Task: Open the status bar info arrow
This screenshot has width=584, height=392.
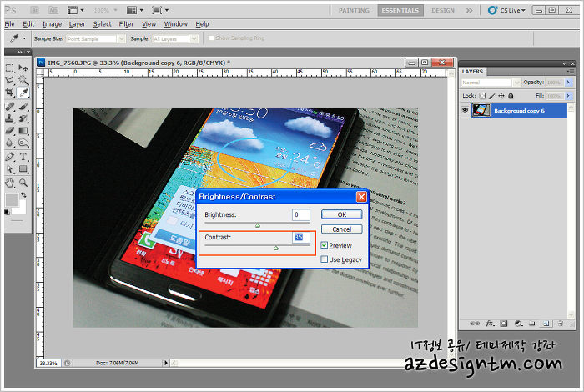Action: [166, 363]
